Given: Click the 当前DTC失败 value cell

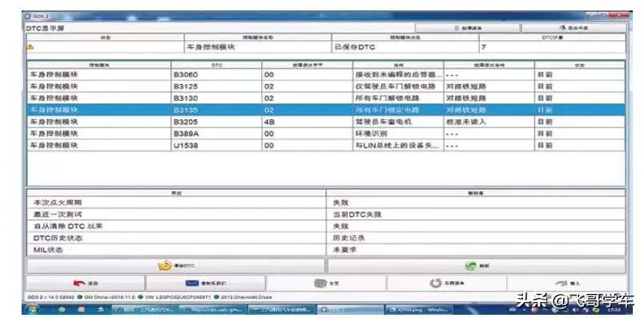Looking at the screenshot, I should click(x=476, y=215).
